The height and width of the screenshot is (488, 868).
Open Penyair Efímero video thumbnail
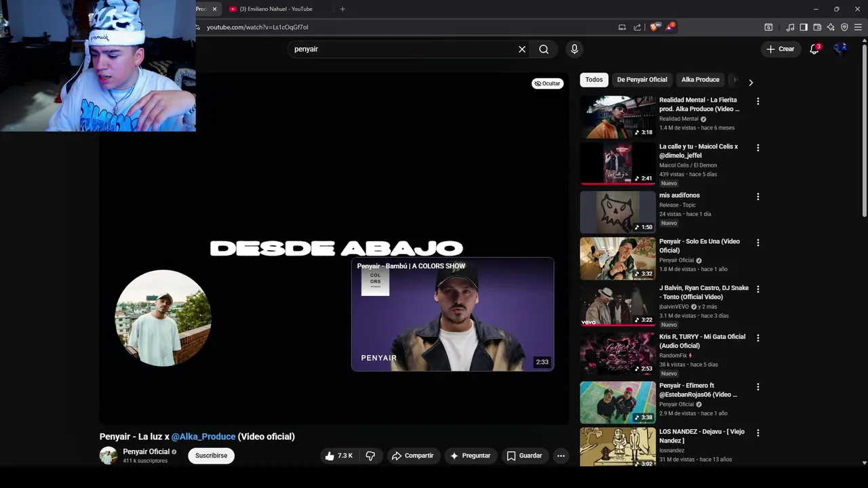tap(618, 403)
